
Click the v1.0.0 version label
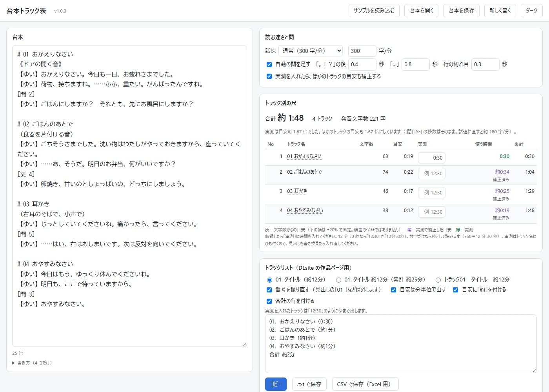pos(60,11)
